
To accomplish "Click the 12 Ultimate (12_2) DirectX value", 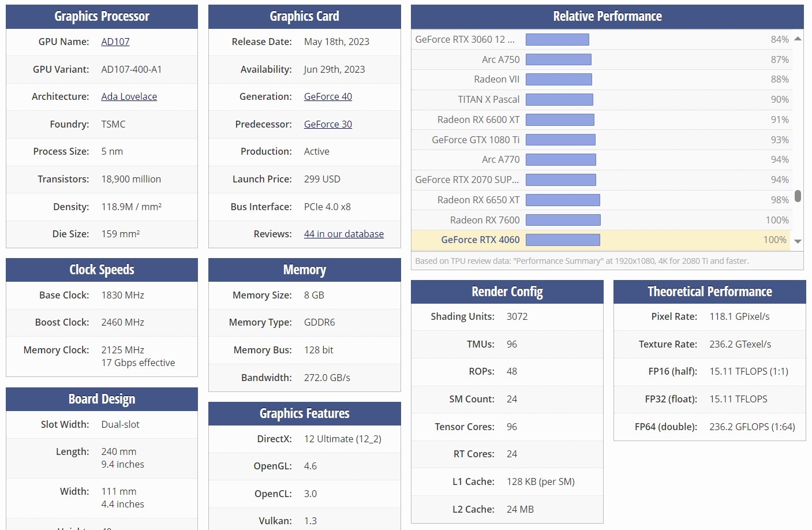I will tap(343, 439).
